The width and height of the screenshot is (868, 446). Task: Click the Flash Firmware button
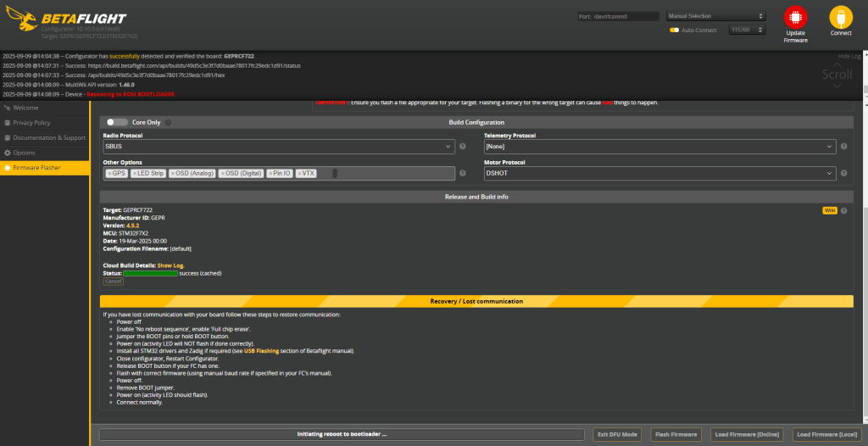tap(676, 434)
